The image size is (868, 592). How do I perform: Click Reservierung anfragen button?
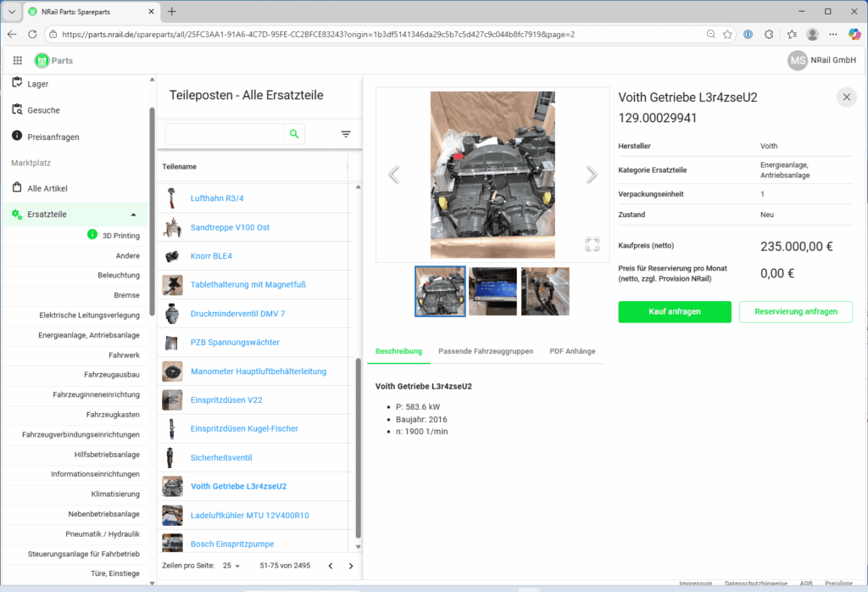click(795, 311)
